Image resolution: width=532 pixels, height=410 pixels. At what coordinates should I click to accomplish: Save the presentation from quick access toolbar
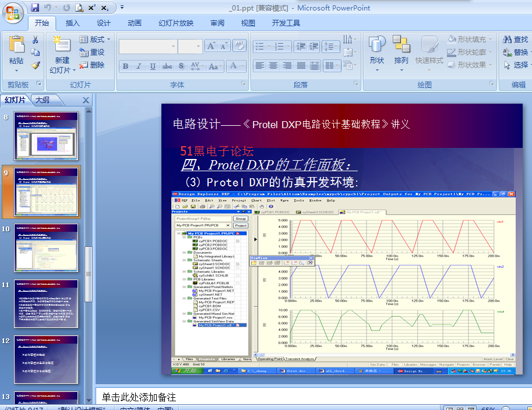click(x=34, y=8)
